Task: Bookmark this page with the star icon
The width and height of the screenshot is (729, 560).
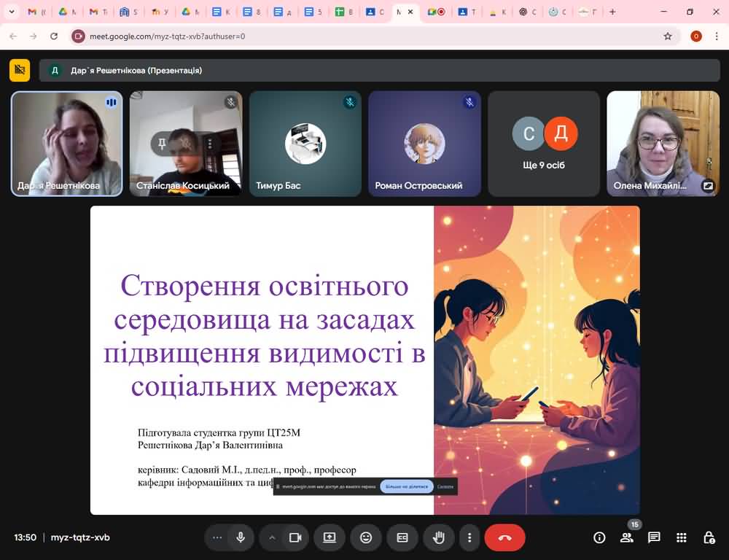Action: [668, 36]
